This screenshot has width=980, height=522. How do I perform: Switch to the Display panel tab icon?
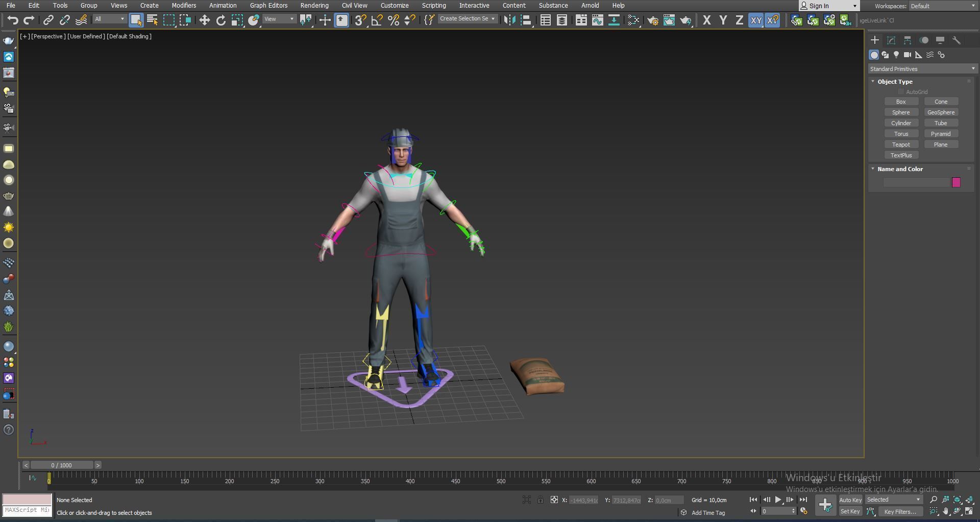pyautogui.click(x=940, y=40)
